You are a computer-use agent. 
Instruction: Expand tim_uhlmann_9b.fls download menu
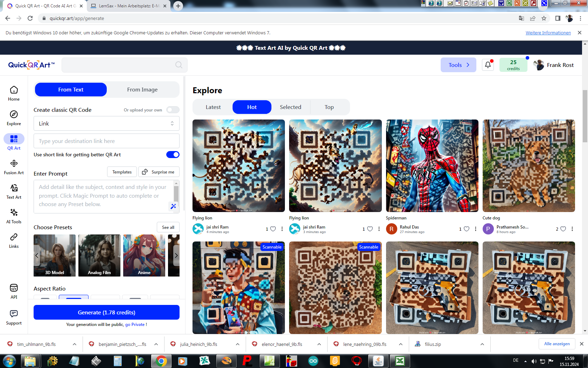(x=75, y=344)
